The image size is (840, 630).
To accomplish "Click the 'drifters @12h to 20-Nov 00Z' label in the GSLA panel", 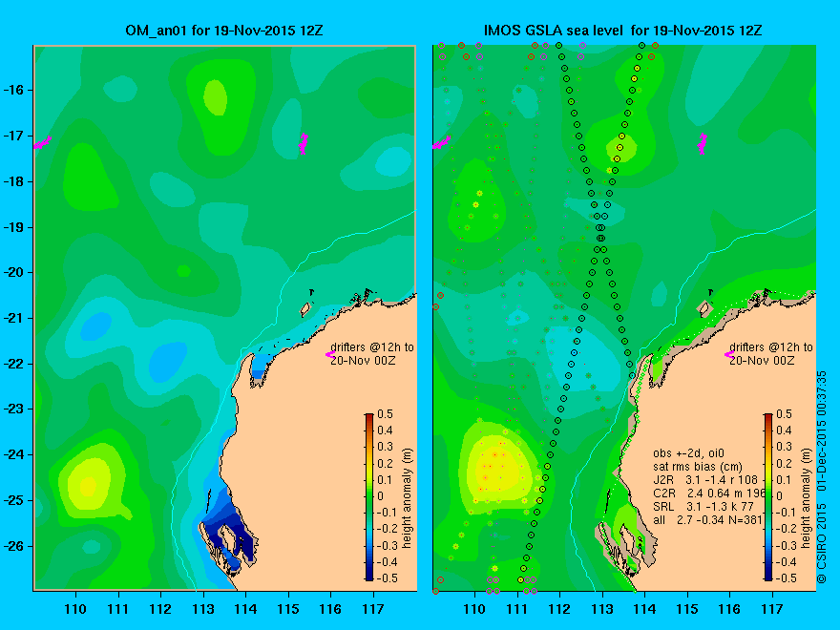I will pyautogui.click(x=771, y=353).
